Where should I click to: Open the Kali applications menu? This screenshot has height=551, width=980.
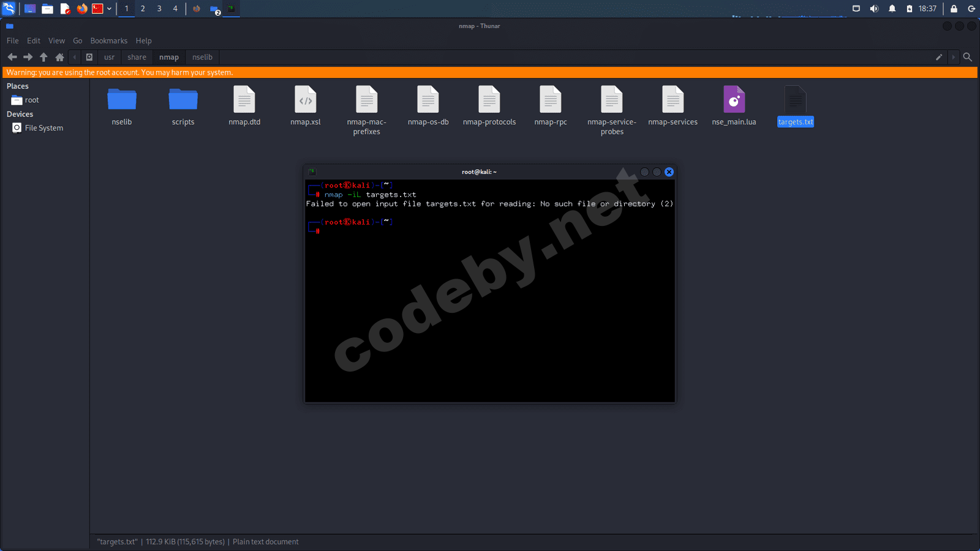pyautogui.click(x=9, y=9)
